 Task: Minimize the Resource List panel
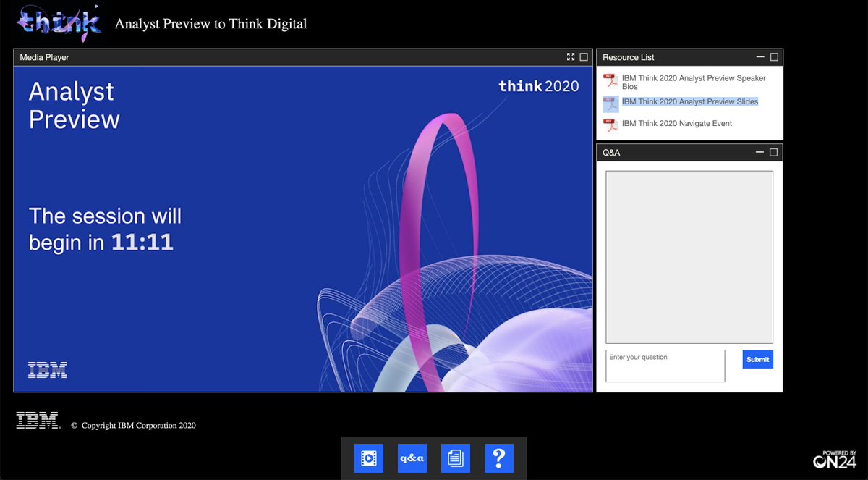760,56
